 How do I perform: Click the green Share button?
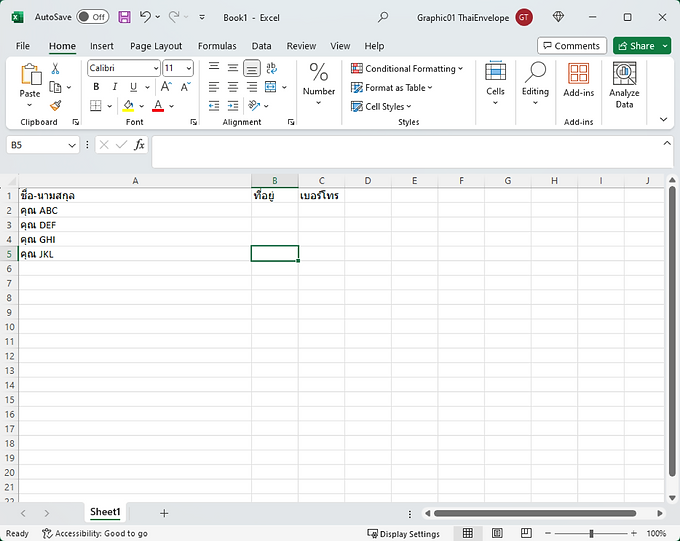pos(636,46)
